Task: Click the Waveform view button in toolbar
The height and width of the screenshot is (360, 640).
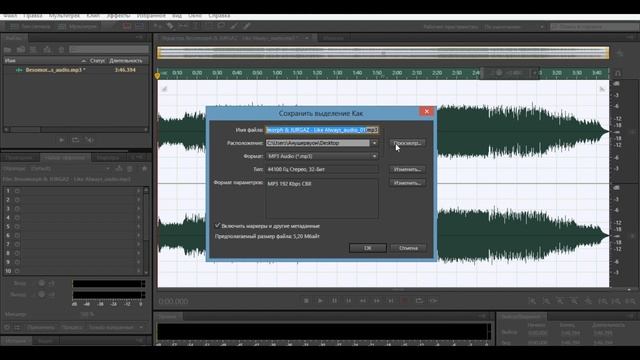Action: pyautogui.click(x=30, y=27)
